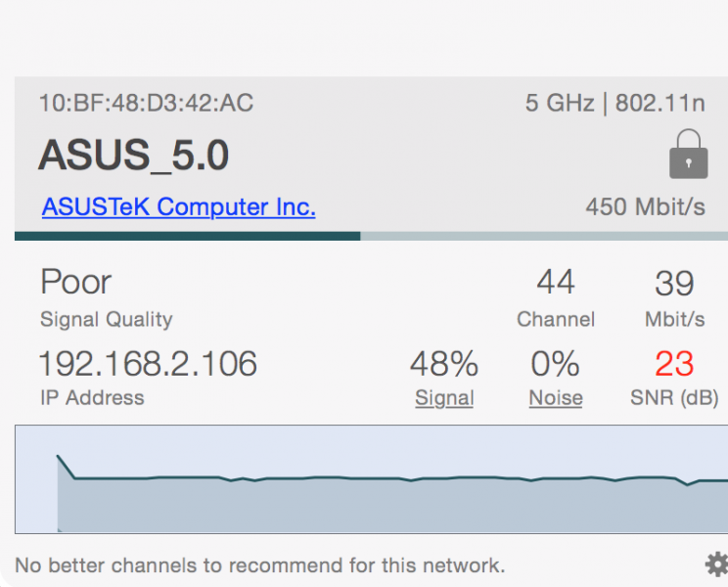Screen dimensions: 728x587
Task: Click the underlined Signal label
Action: click(444, 398)
